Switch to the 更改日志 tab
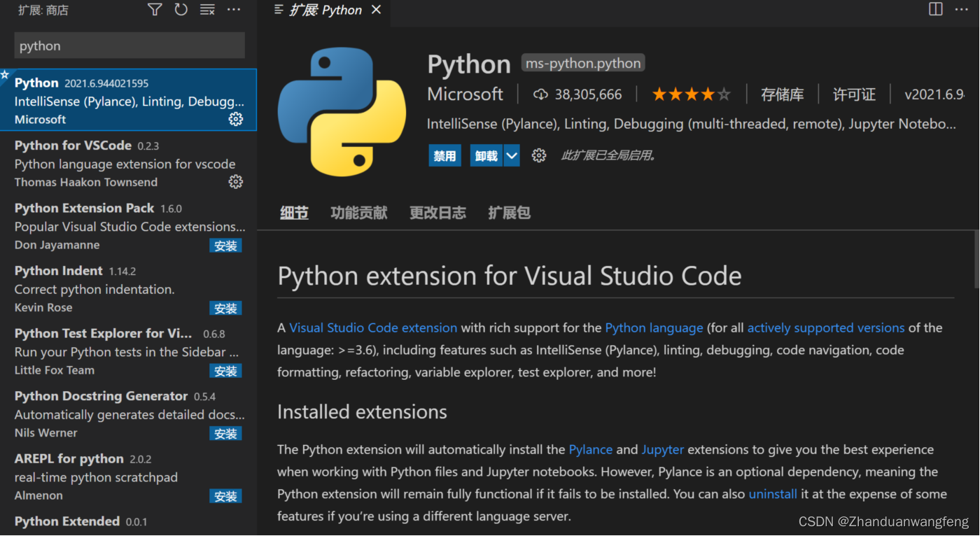Viewport: 980px width, 536px height. point(438,213)
